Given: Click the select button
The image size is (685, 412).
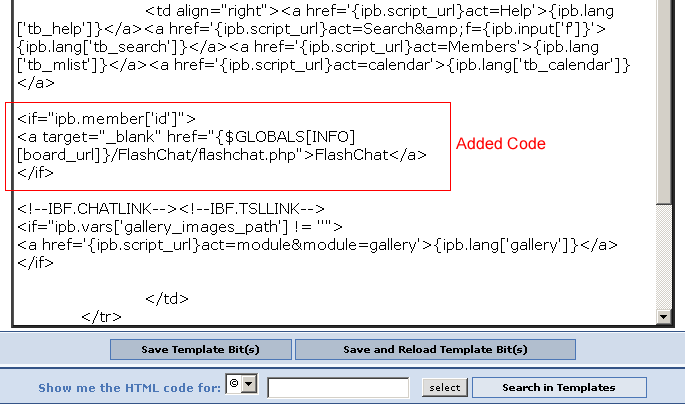Looking at the screenshot, I should click(444, 388).
